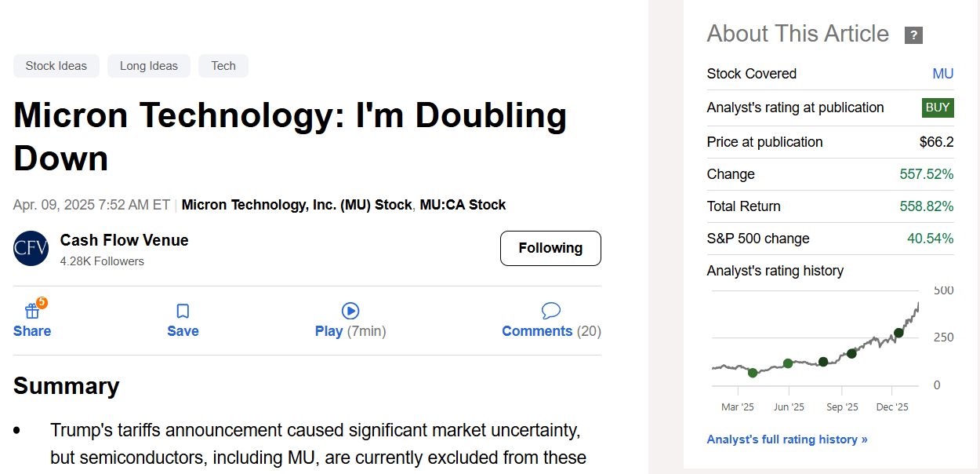
Task: Click the orange notification badge on Share
Action: coord(42,302)
